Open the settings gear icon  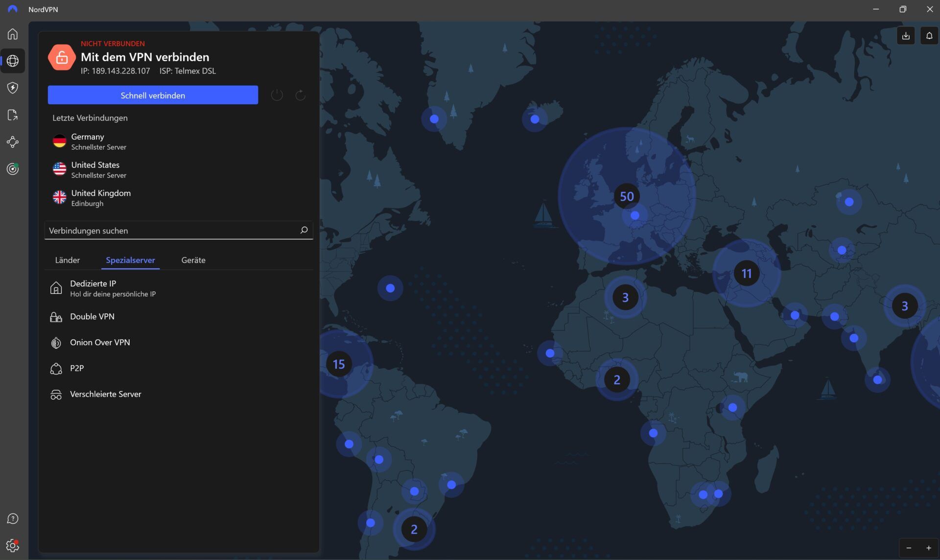[x=13, y=545]
